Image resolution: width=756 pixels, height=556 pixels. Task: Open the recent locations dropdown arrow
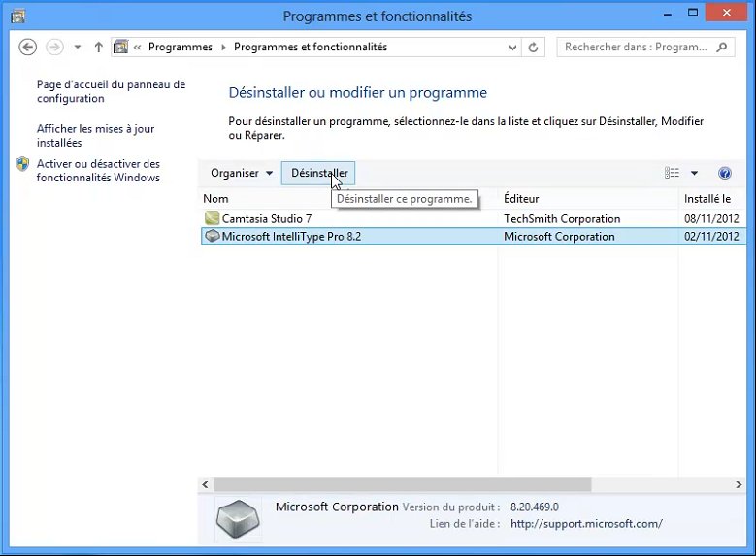click(x=77, y=48)
